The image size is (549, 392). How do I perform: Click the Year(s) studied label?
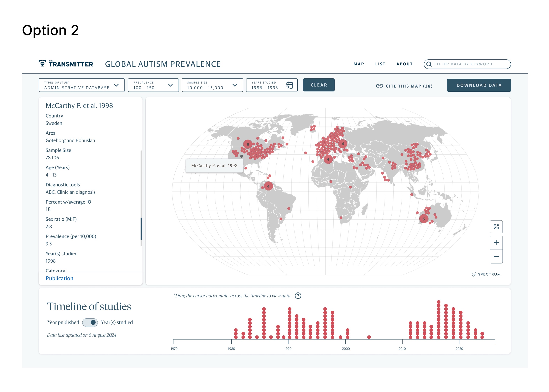(x=117, y=322)
